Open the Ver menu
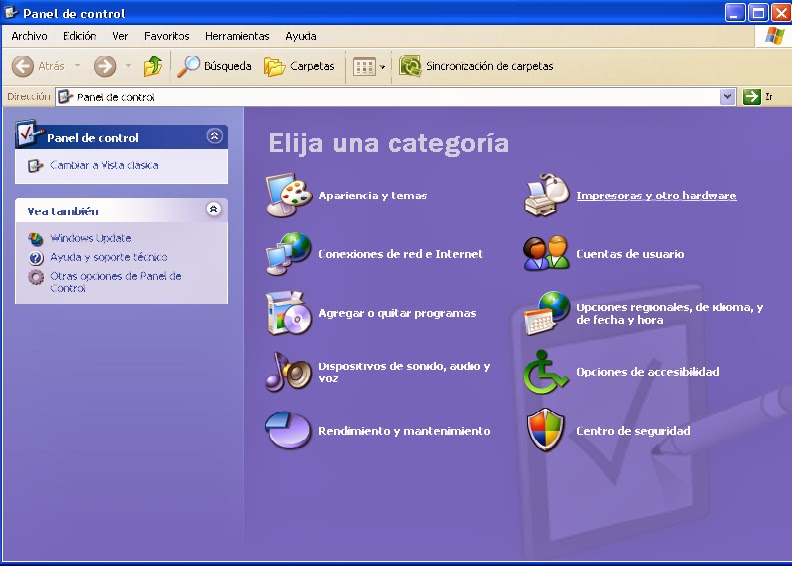 pyautogui.click(x=120, y=36)
